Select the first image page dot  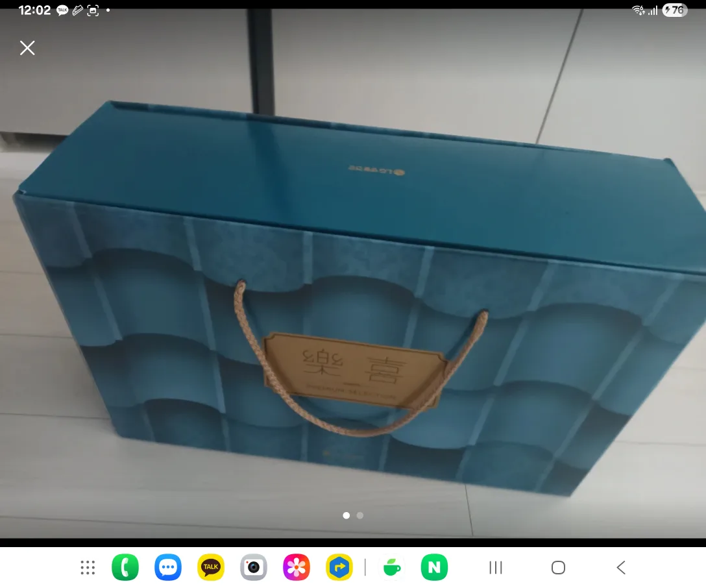(x=346, y=515)
